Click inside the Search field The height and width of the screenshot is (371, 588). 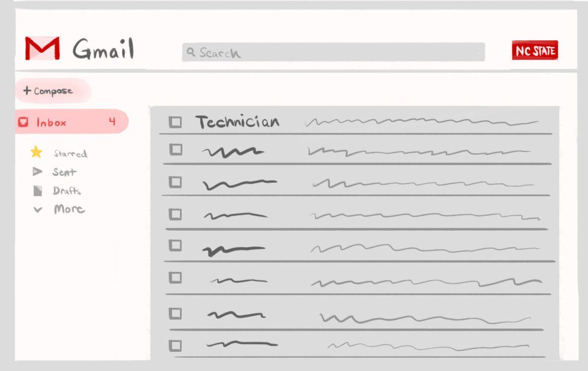point(338,52)
